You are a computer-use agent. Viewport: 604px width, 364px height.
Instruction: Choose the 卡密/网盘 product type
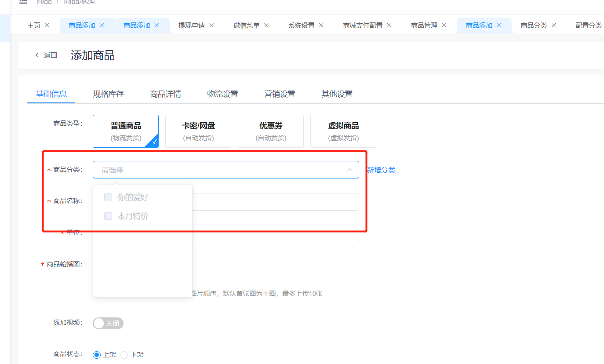[x=198, y=131]
